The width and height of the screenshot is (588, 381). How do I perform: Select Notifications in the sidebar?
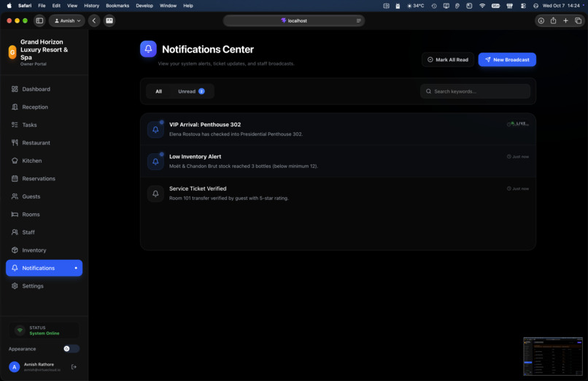[45, 268]
